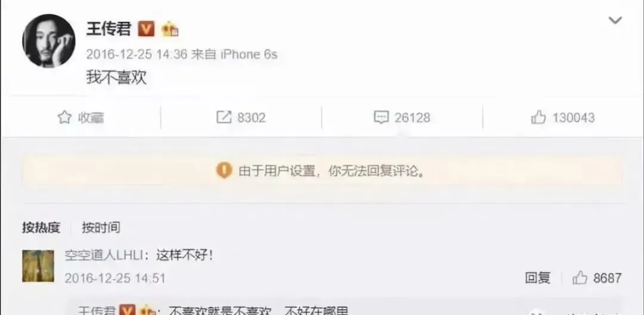The width and height of the screenshot is (644, 315).
Task: Open the 王传君 profile name link
Action: coord(109,29)
